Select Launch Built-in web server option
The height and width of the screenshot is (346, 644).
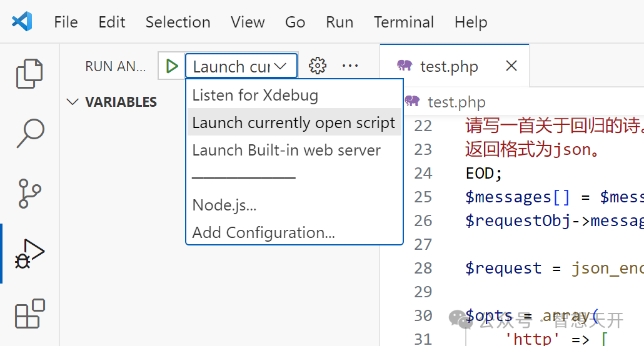pos(286,151)
